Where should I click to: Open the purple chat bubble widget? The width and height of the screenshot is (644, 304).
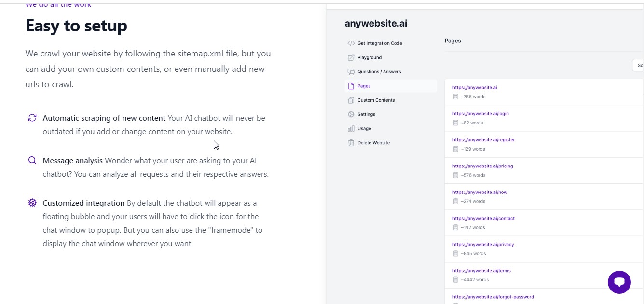(619, 282)
